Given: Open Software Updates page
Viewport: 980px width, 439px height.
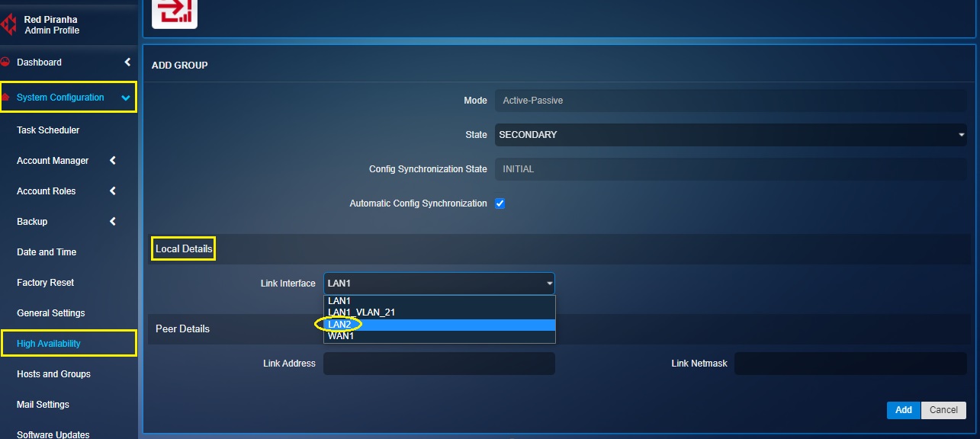Looking at the screenshot, I should [x=53, y=434].
